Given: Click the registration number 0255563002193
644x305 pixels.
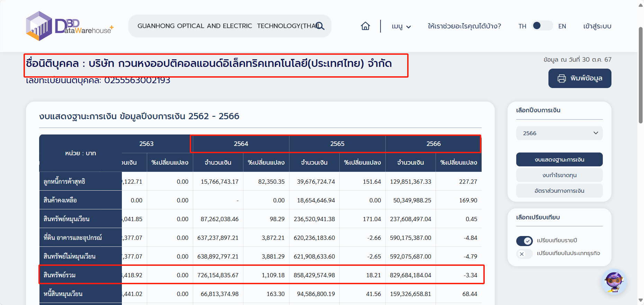Looking at the screenshot, I should pyautogui.click(x=137, y=80).
